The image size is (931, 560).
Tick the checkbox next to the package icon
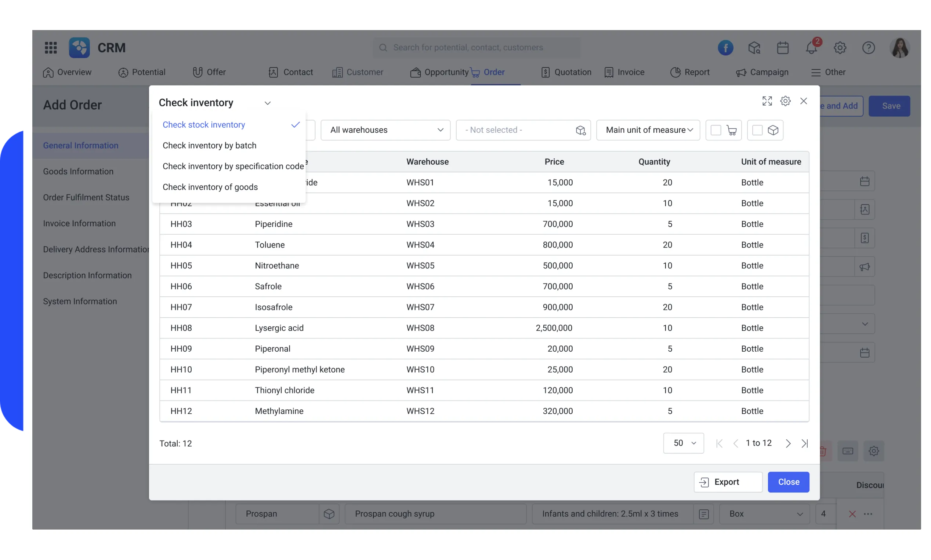[758, 130]
